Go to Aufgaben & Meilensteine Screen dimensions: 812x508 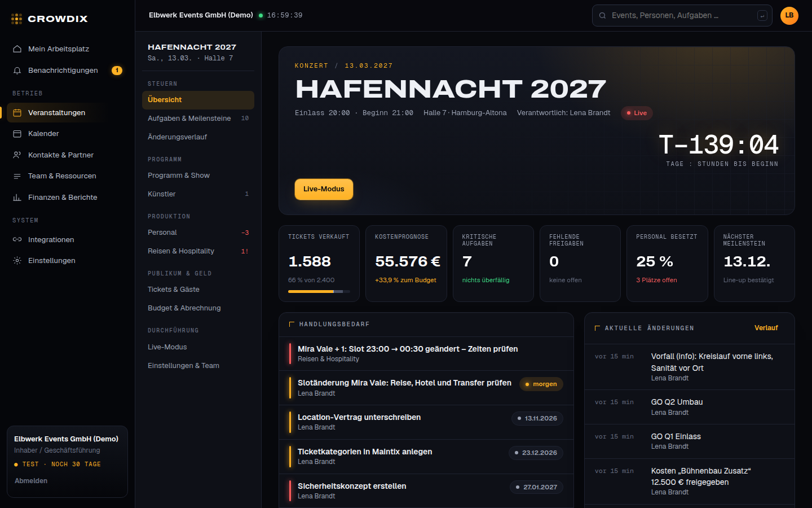tap(198, 119)
